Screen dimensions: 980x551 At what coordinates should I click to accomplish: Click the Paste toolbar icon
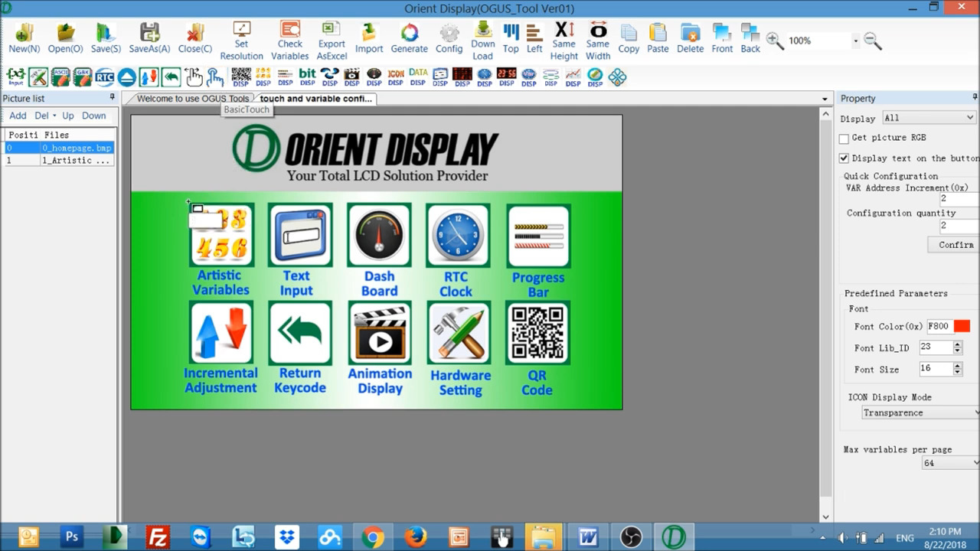[x=658, y=38]
